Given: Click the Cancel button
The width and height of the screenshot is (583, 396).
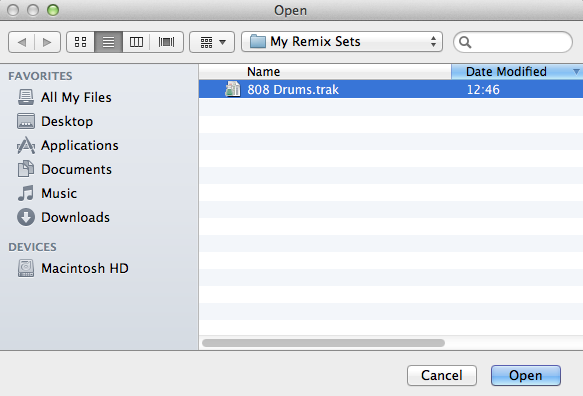Looking at the screenshot, I should coord(442,376).
